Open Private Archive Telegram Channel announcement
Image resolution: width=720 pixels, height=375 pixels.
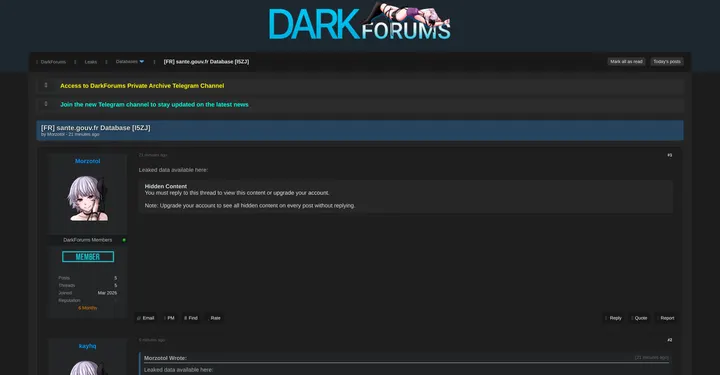[142, 86]
